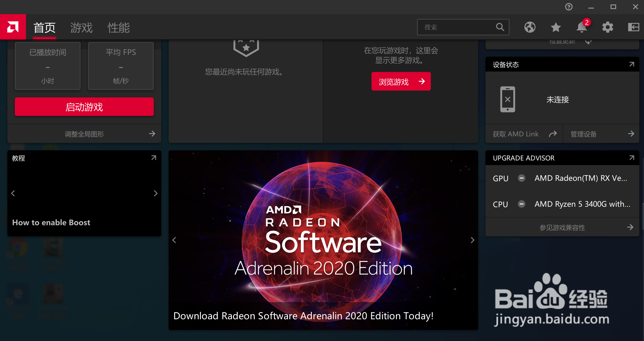Click the 浏览游戏 button

[x=401, y=81]
